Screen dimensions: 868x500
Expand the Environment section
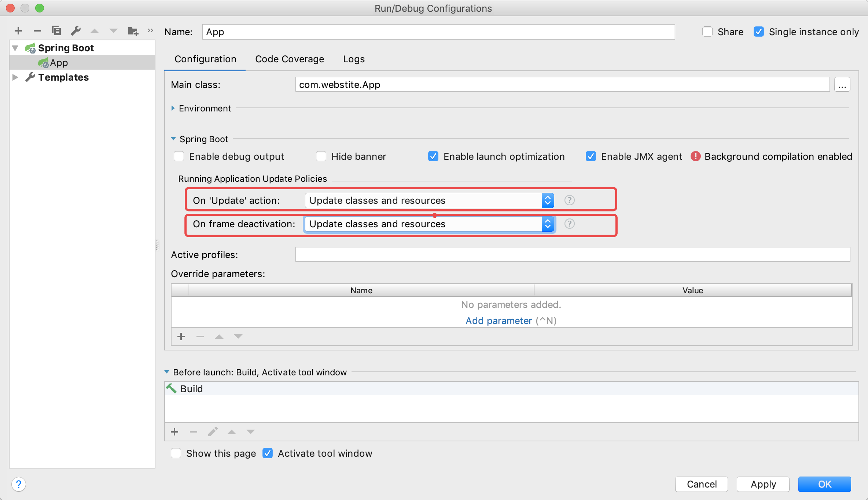click(x=173, y=109)
